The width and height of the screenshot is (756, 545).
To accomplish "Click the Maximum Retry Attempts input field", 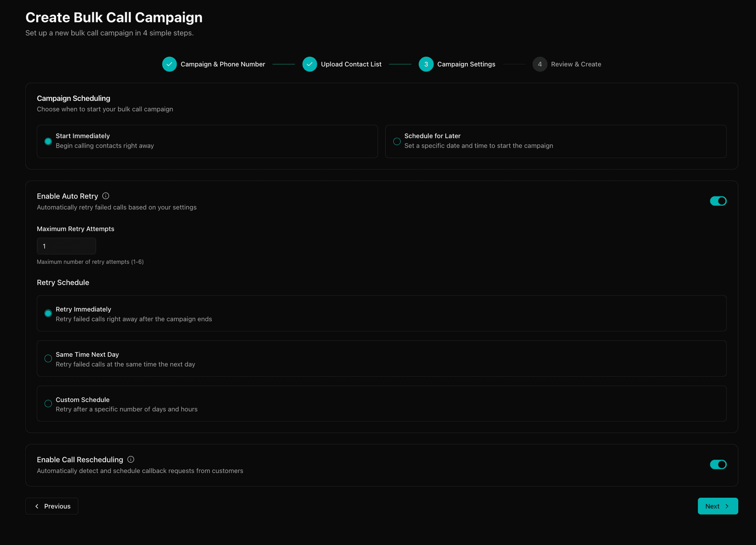I will [x=66, y=246].
